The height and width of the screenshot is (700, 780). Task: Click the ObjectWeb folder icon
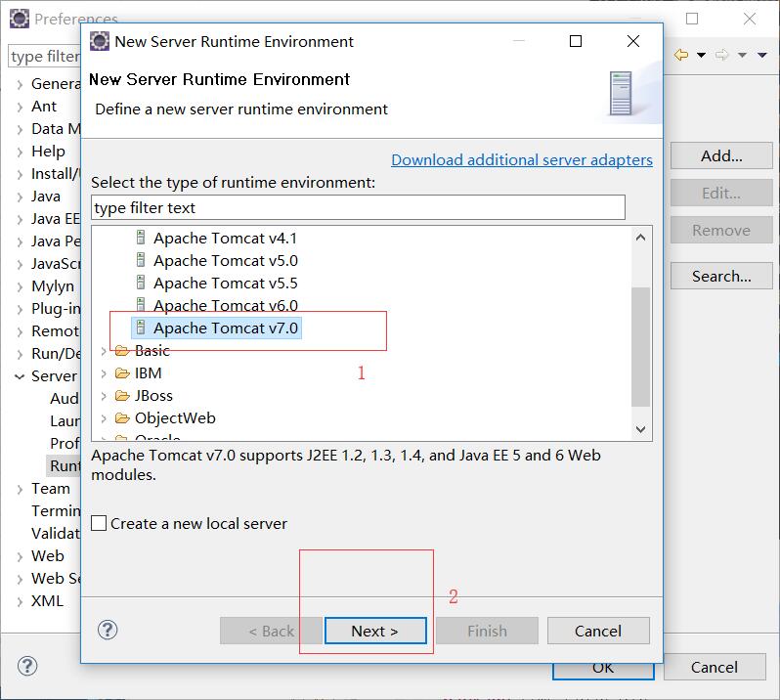[x=122, y=417]
